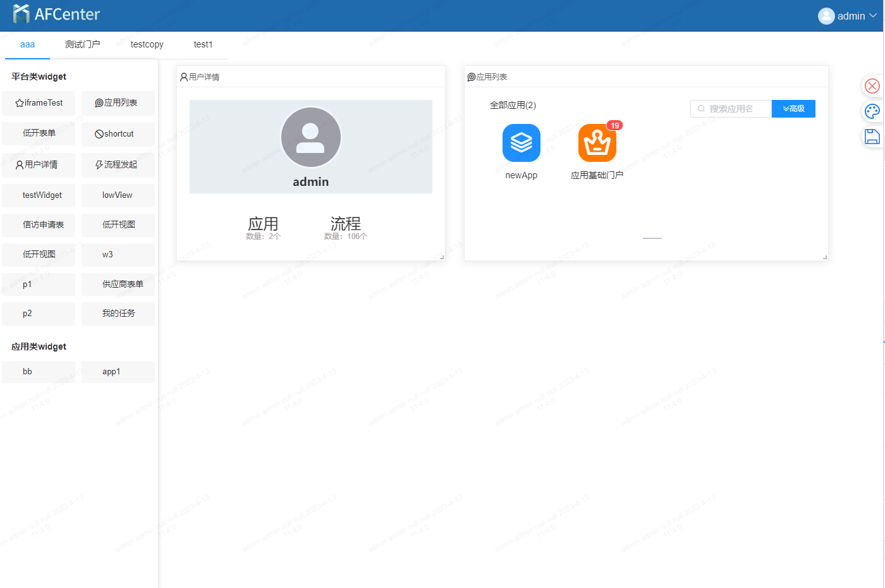Expand the 高级 advanced search options

[793, 109]
